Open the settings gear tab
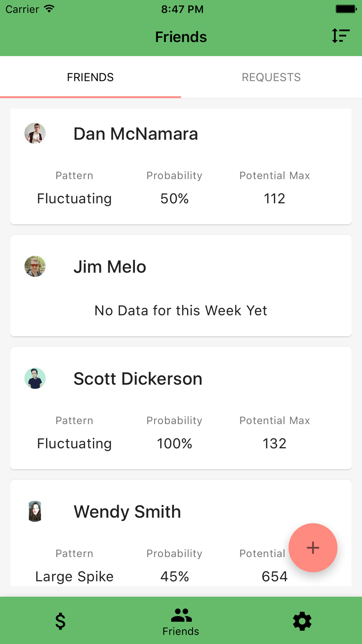This screenshot has height=644, width=362. tap(302, 621)
